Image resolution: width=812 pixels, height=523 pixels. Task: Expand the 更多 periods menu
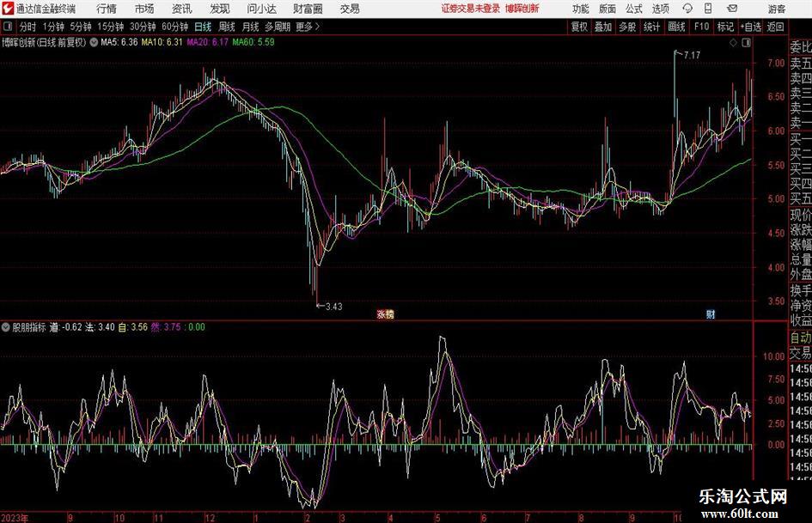[308, 27]
